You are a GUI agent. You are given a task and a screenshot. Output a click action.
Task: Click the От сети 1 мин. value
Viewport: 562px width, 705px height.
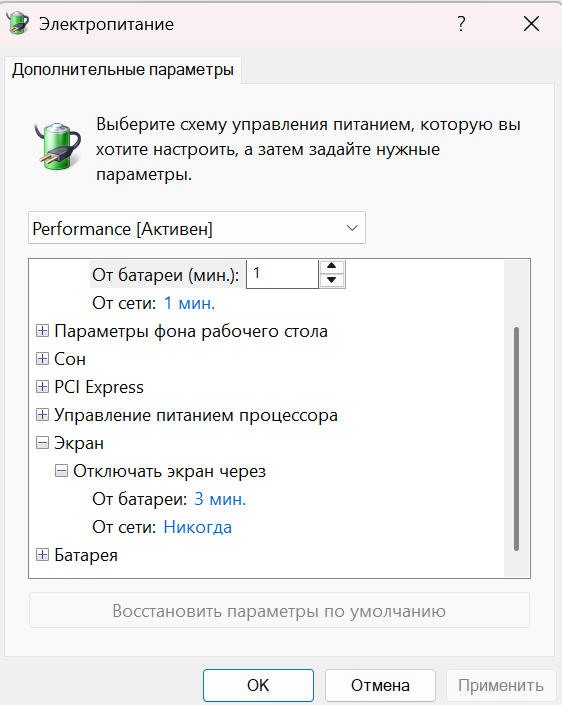point(189,303)
